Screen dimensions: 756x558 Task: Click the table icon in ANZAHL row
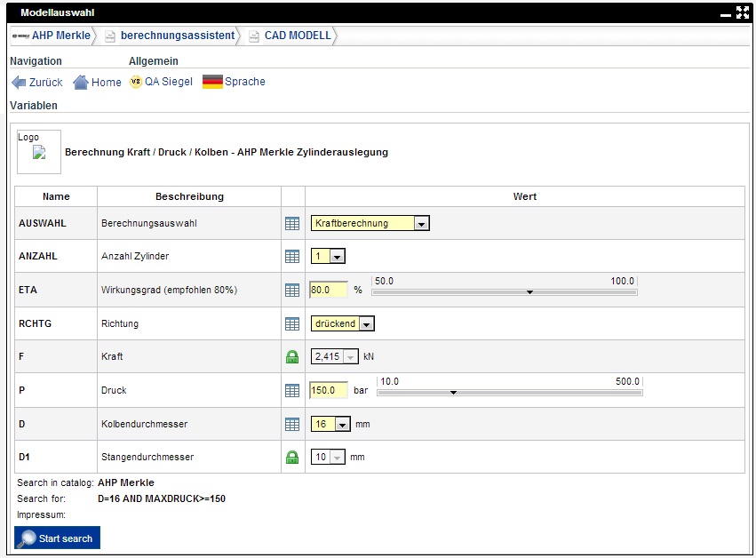pyautogui.click(x=292, y=256)
